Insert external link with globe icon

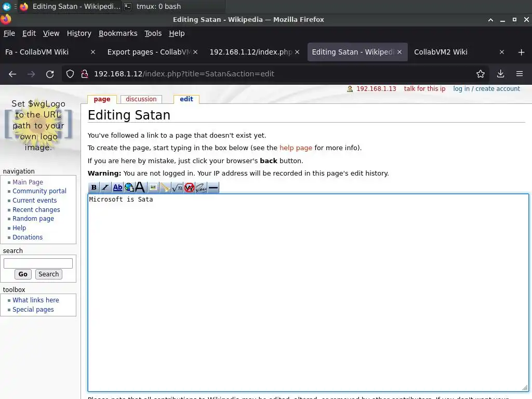129,187
